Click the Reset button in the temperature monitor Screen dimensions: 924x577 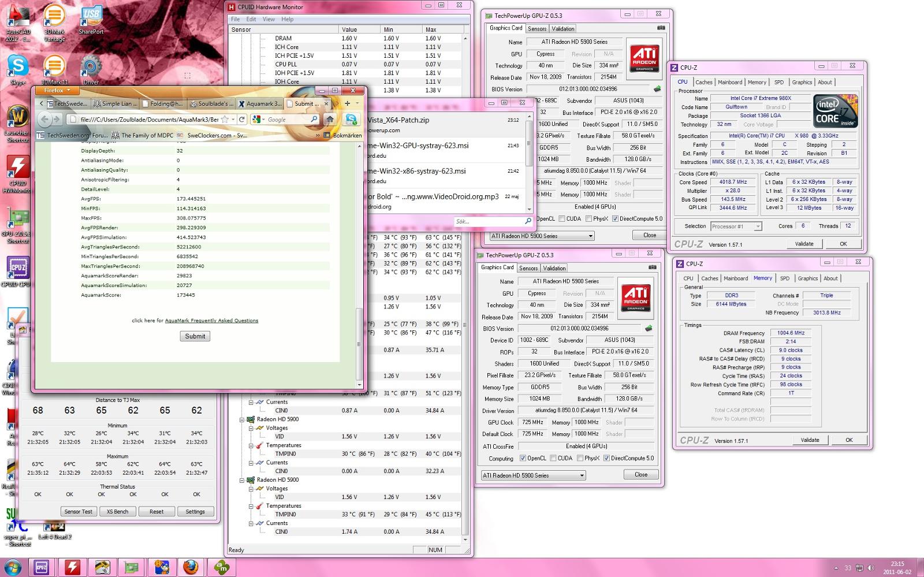[157, 511]
